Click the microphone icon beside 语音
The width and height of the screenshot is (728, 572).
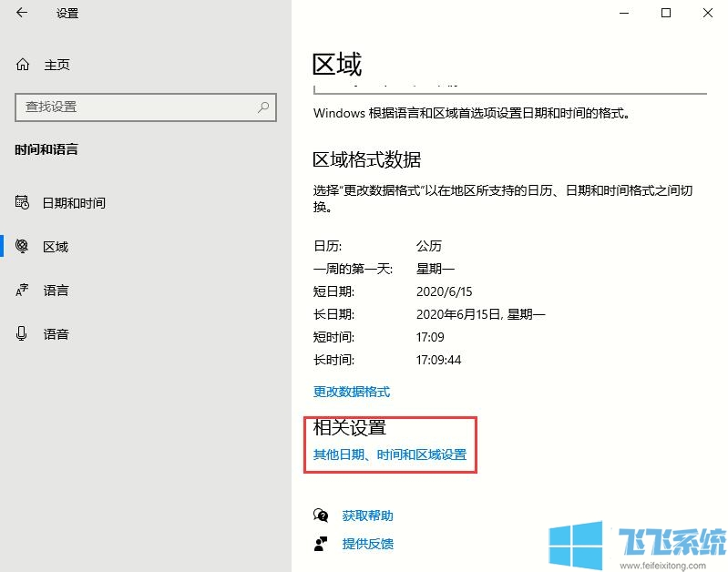(23, 334)
